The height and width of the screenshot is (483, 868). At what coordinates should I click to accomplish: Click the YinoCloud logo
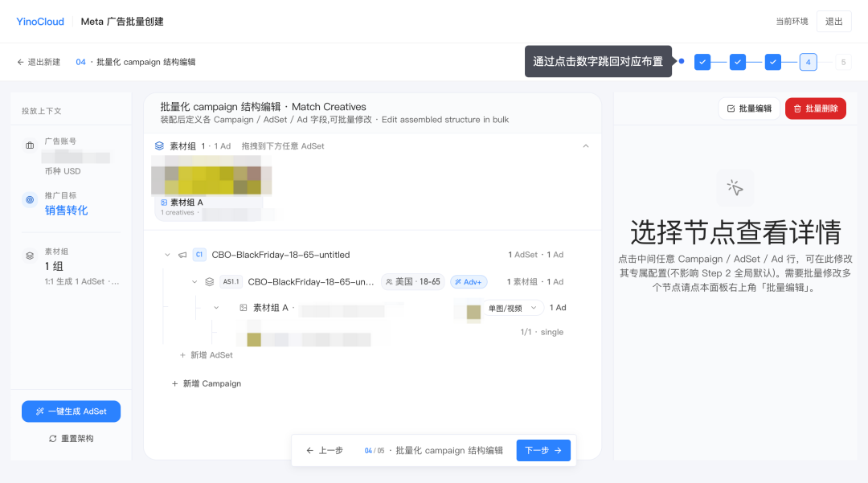tap(40, 22)
